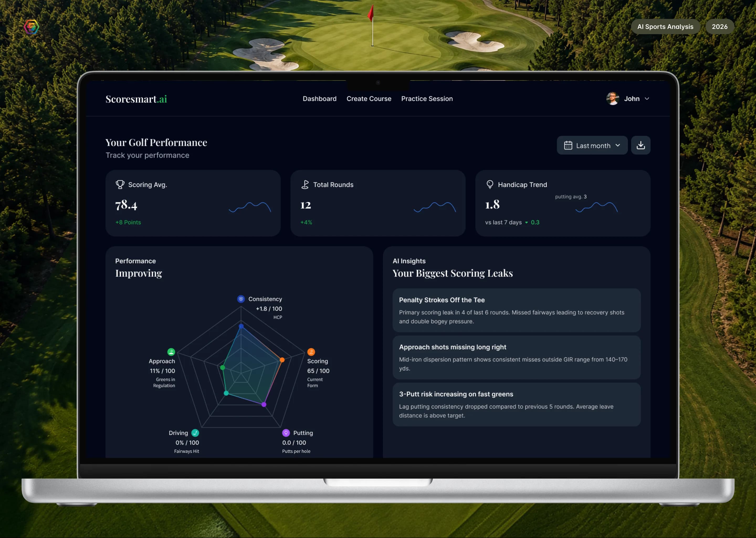Click the blue Consistency radar icon
The image size is (756, 538).
[x=241, y=299]
